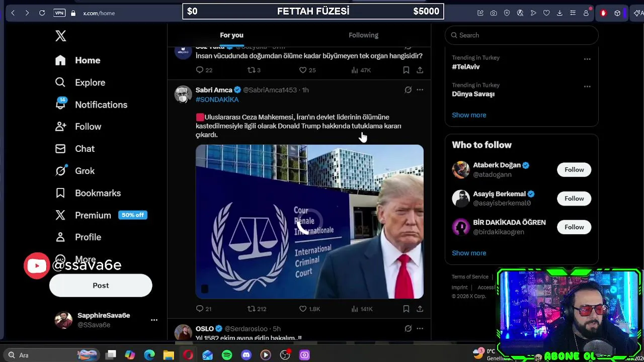Reply to organ question tweet (22)
The image size is (644, 362).
pyautogui.click(x=204, y=70)
